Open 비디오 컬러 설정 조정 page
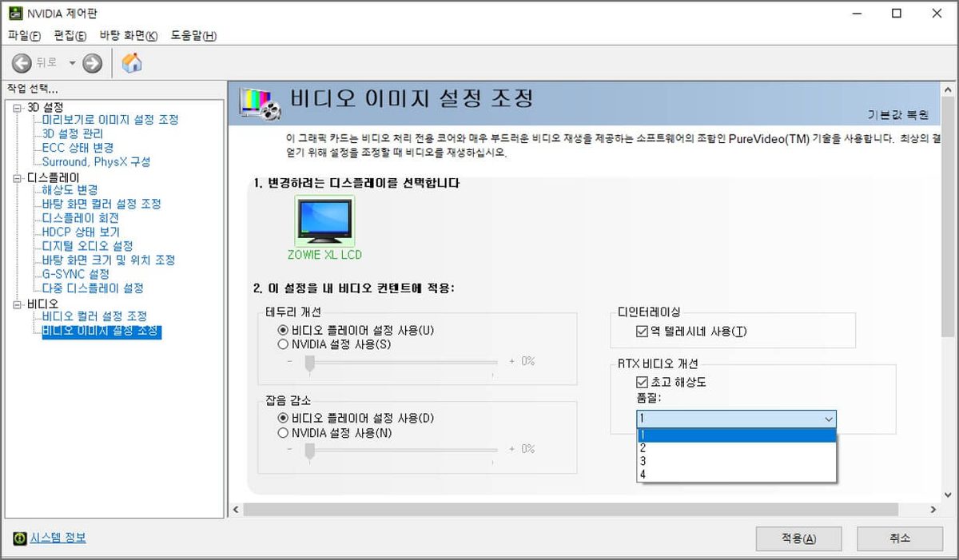The width and height of the screenshot is (959, 560). [94, 316]
